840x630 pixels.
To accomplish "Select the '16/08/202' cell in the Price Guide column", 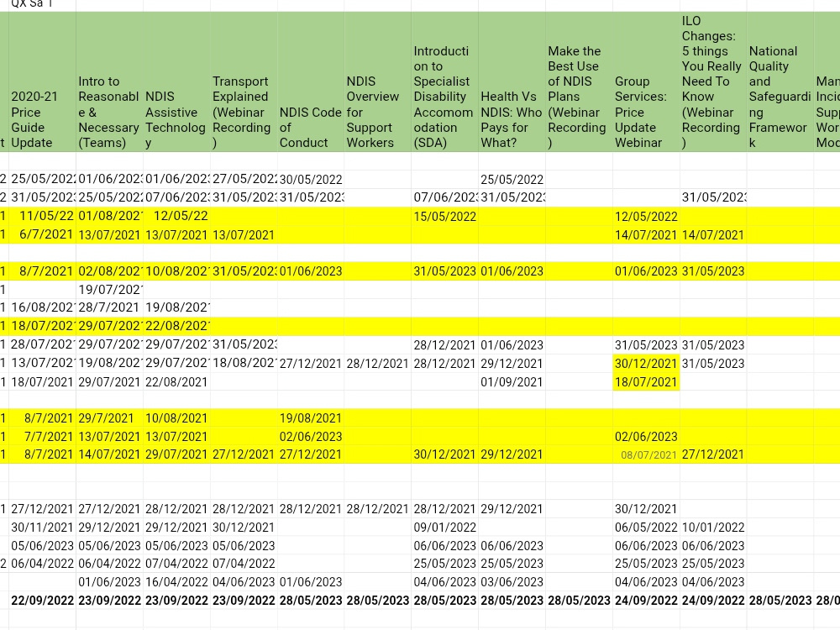I will tap(42, 307).
